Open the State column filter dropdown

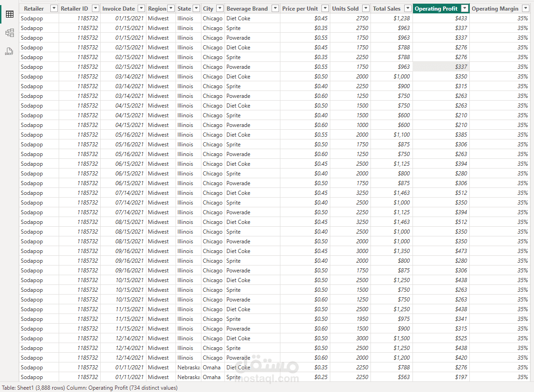(x=196, y=8)
